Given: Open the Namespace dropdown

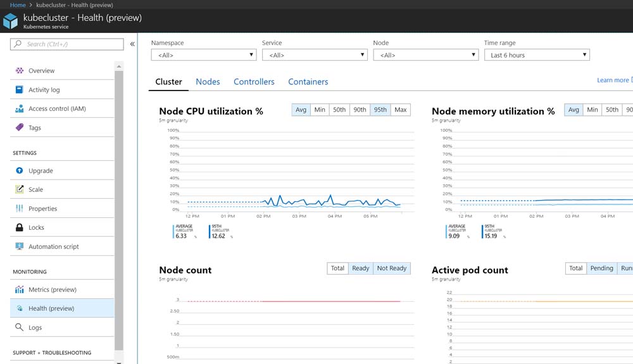Looking at the screenshot, I should (203, 55).
